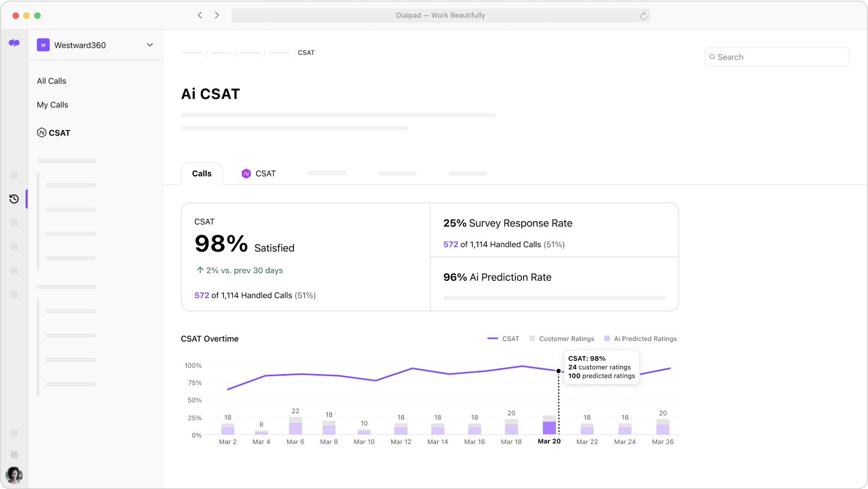
Task: Click the browser forward arrow
Action: (217, 15)
